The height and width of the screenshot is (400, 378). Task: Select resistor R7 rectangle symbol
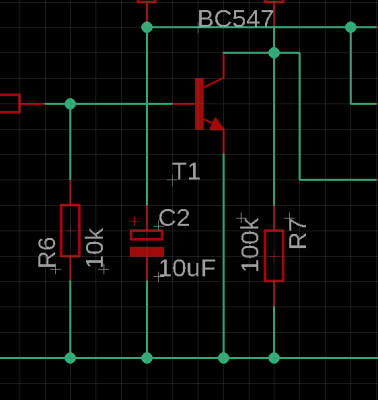point(274,255)
